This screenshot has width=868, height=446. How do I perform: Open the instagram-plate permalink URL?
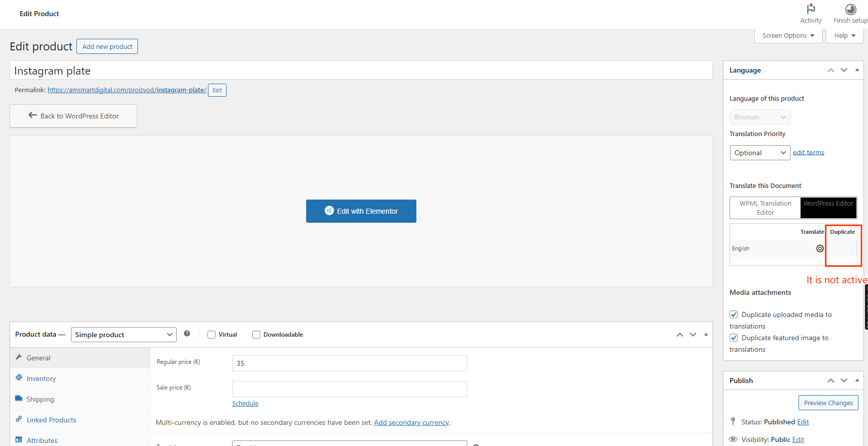coord(127,90)
